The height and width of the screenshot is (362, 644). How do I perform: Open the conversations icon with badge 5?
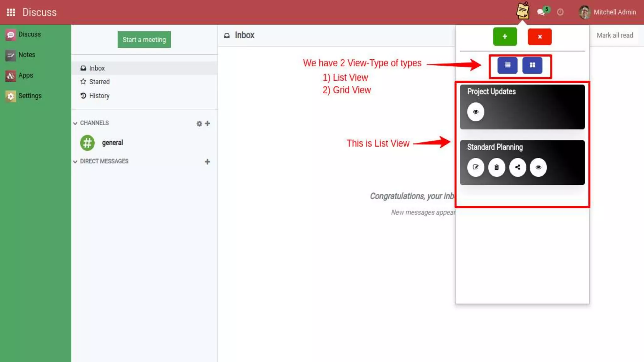541,12
